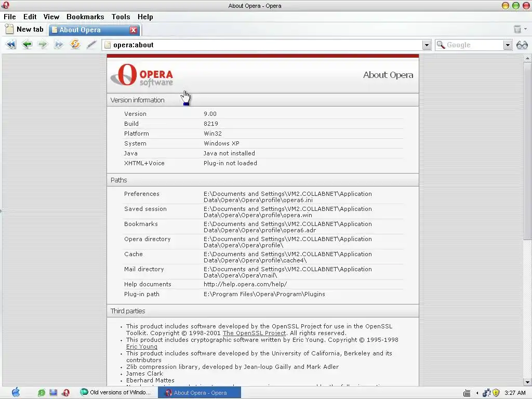Click the Opera Software logo on the page
Screen dimensions: 532x399
coord(142,75)
